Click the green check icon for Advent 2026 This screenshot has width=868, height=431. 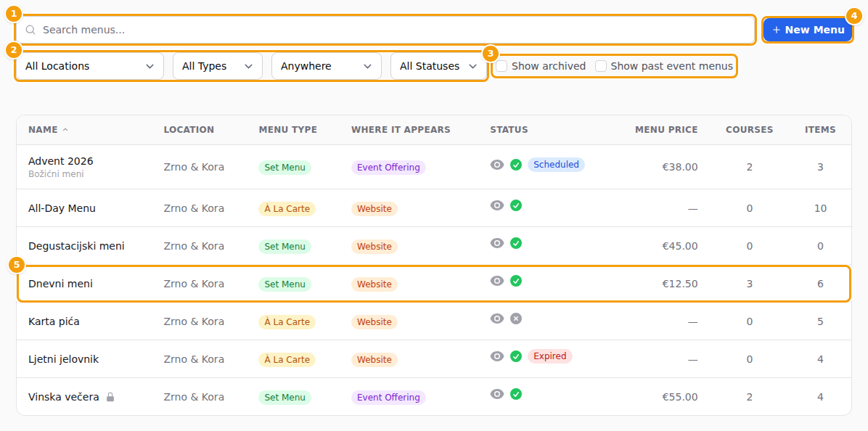(x=516, y=164)
